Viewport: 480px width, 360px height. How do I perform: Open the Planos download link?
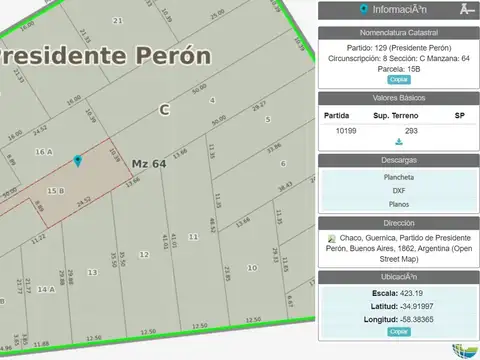click(x=399, y=204)
